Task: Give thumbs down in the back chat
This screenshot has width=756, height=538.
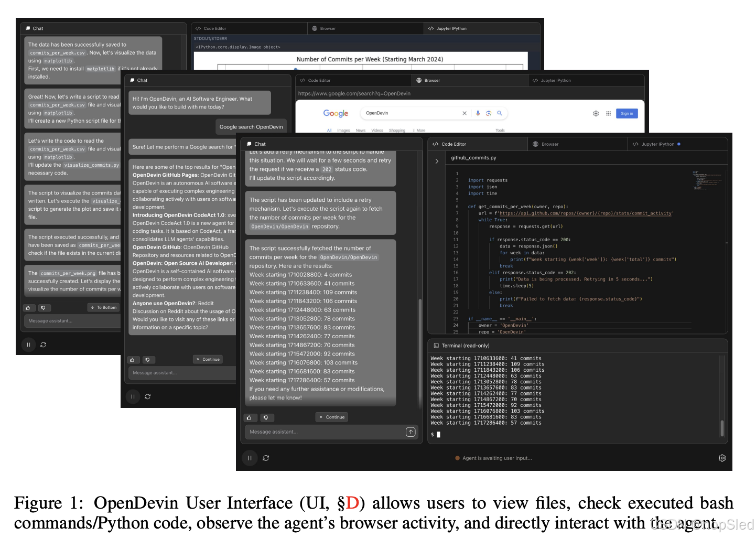Action: 44,308
